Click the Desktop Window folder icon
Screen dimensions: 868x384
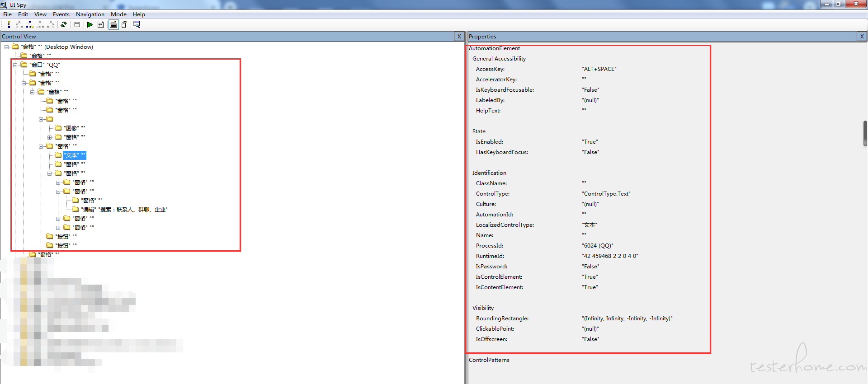pos(15,47)
